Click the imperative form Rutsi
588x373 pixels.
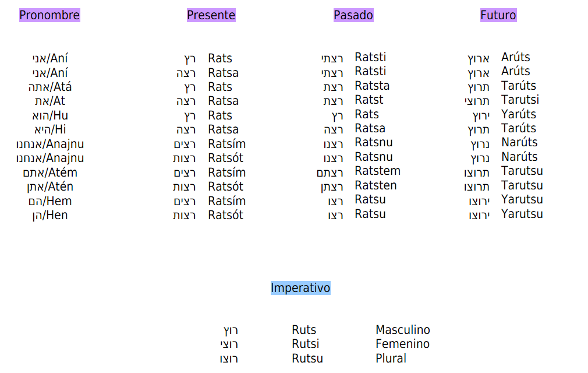pos(306,344)
